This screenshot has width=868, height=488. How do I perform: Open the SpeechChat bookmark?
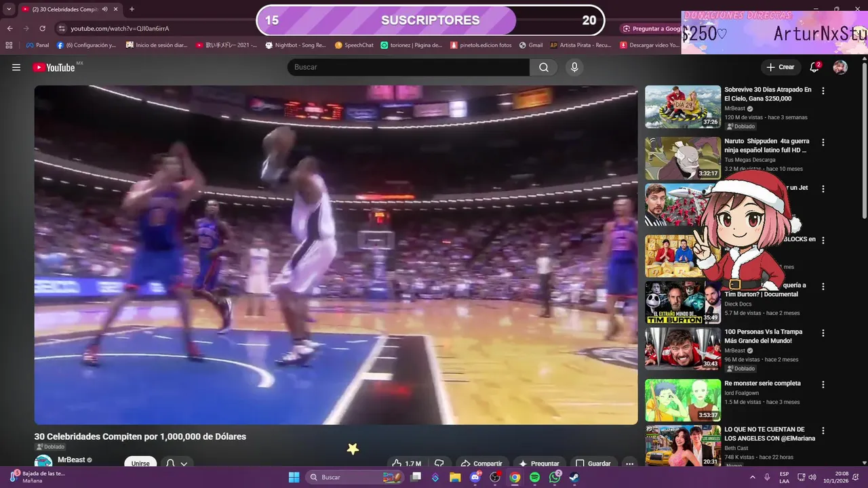pyautogui.click(x=354, y=45)
